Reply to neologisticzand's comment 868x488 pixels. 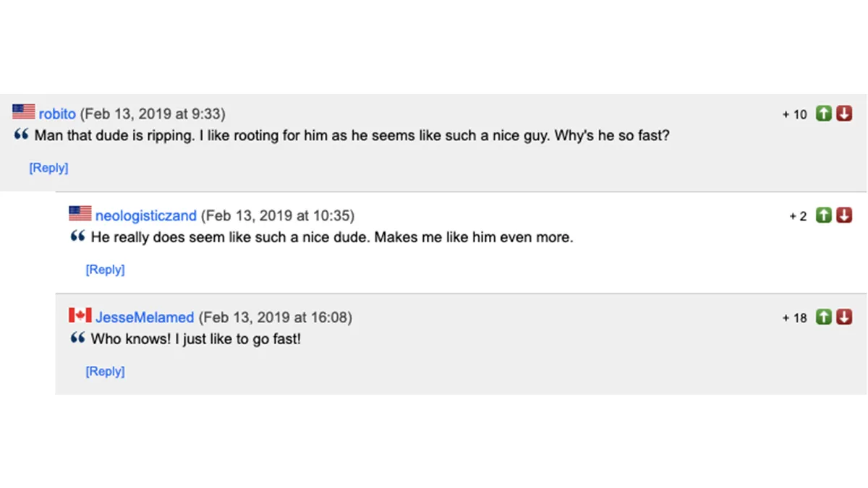tap(105, 270)
